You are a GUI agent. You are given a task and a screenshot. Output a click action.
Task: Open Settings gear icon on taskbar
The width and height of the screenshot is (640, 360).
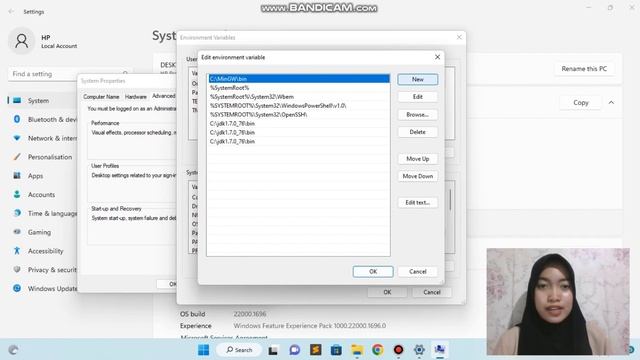(419, 350)
